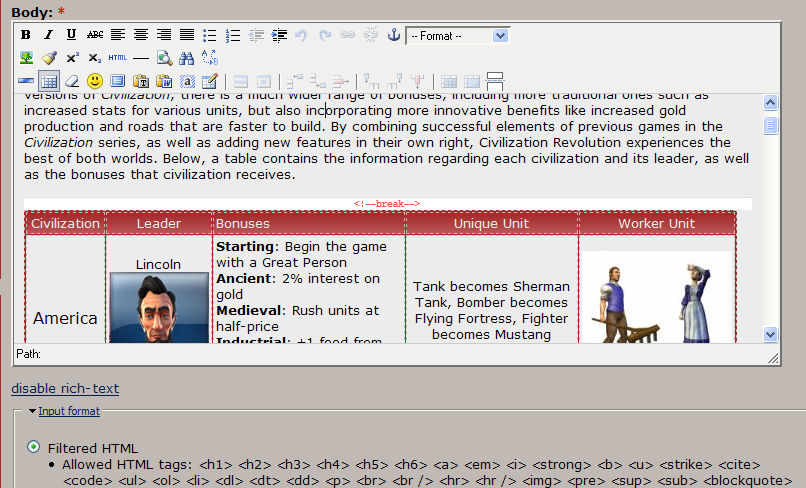The height and width of the screenshot is (488, 806).
Task: Align text right
Action: (164, 35)
